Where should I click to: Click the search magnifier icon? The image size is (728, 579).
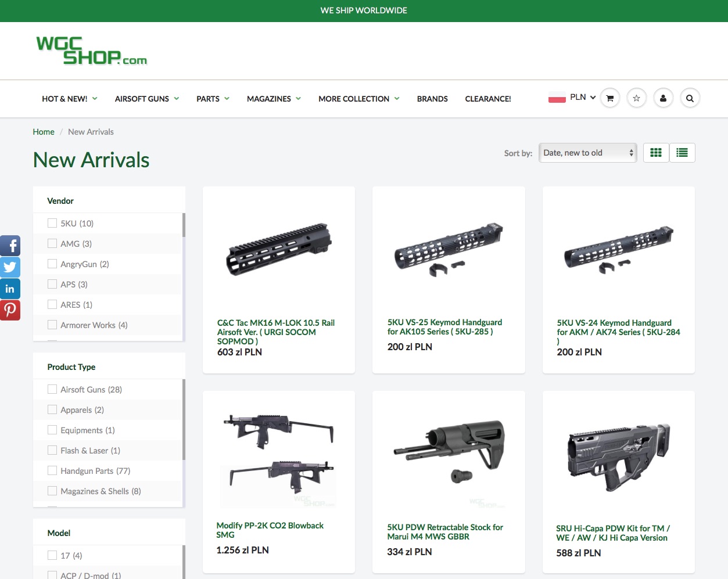[x=690, y=98]
